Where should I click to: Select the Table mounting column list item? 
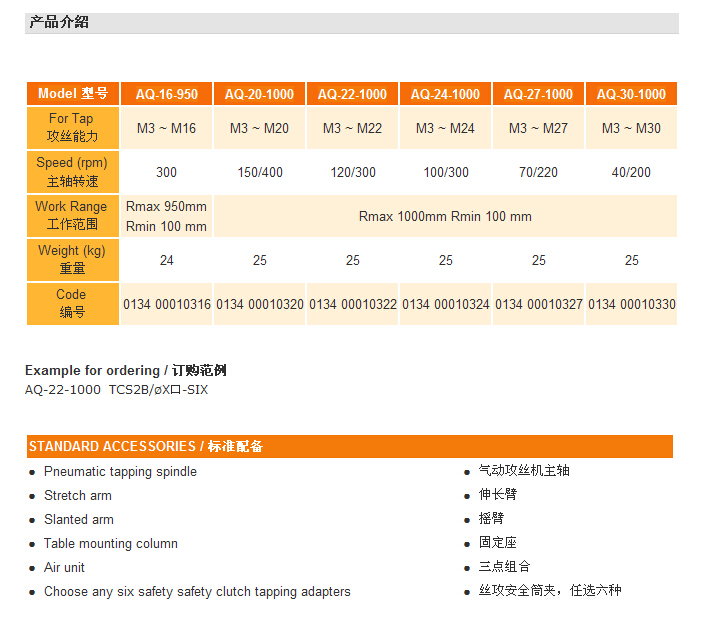(x=110, y=544)
